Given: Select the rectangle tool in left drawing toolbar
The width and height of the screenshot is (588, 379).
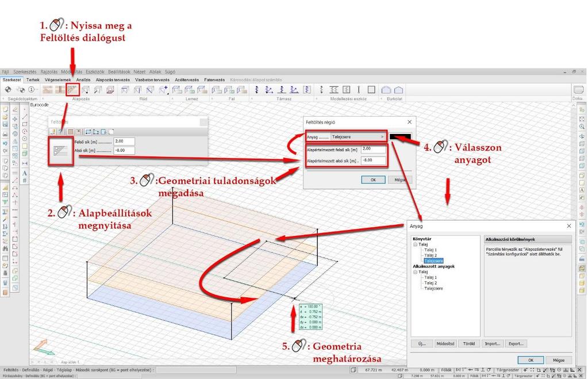Looking at the screenshot, I should tap(25, 124).
